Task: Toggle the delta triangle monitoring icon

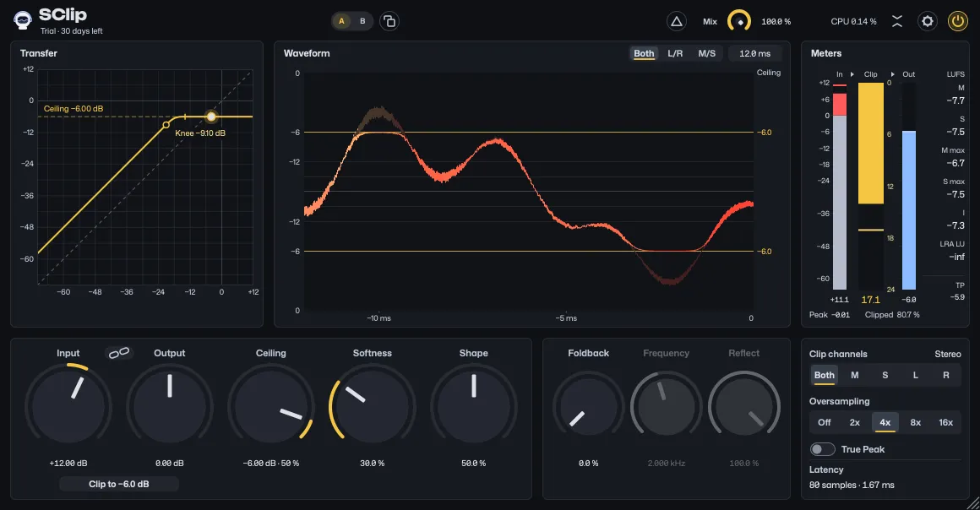Action: tap(676, 21)
